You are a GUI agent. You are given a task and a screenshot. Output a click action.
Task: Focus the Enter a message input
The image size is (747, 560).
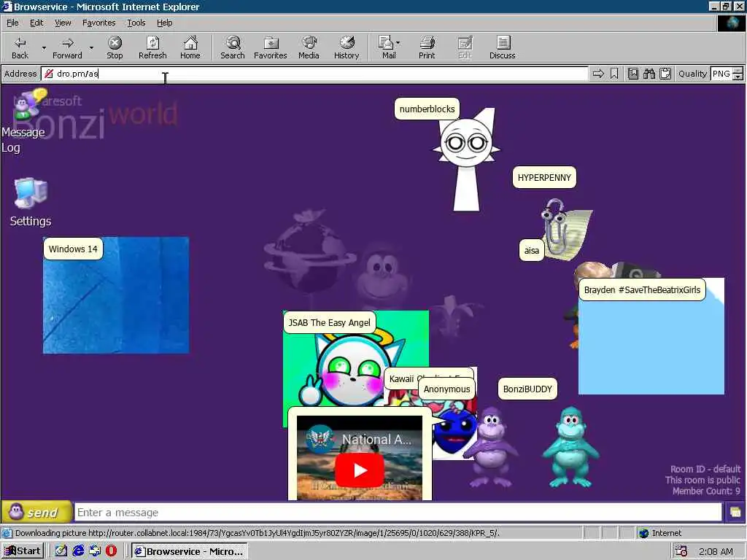(x=398, y=512)
